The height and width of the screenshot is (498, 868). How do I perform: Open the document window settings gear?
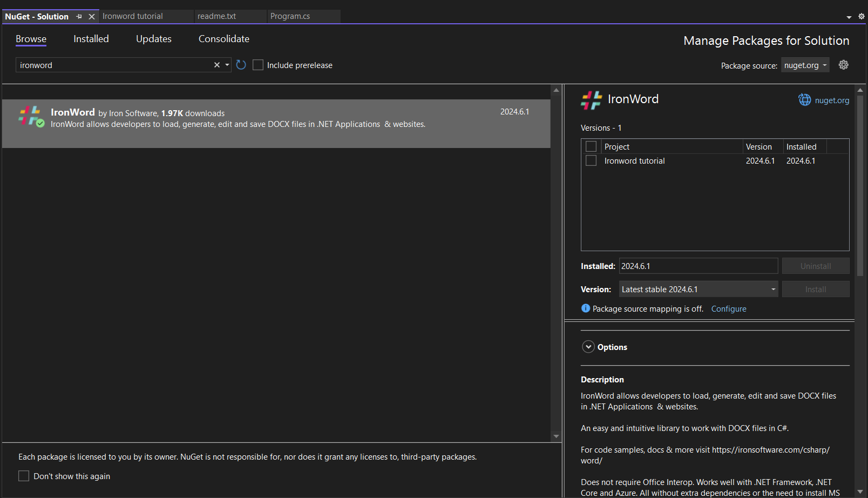[862, 16]
